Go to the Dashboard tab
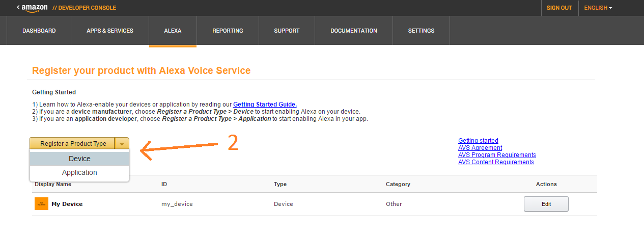The width and height of the screenshot is (644, 233). [39, 31]
